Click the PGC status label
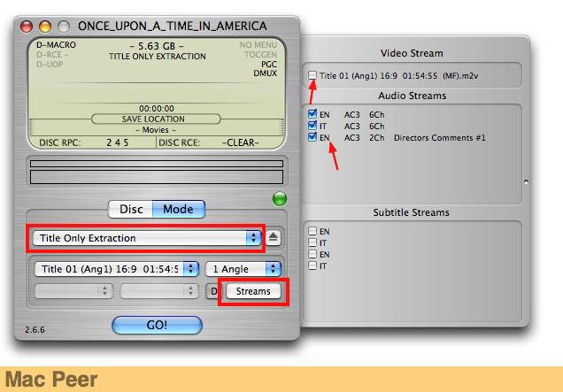The width and height of the screenshot is (563, 392). [x=269, y=65]
